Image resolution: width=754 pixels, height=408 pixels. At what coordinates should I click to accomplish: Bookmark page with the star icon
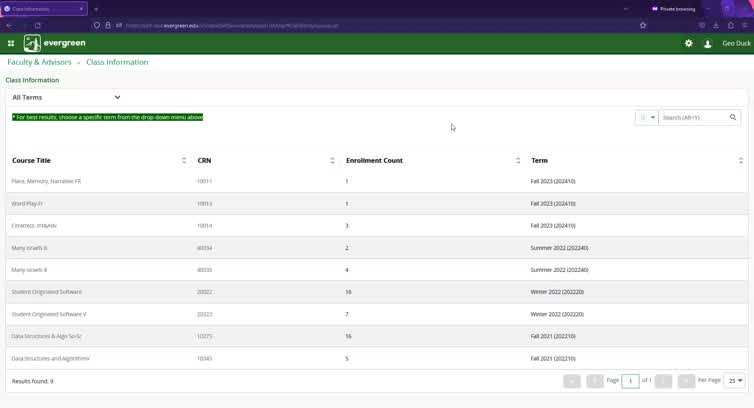click(643, 25)
